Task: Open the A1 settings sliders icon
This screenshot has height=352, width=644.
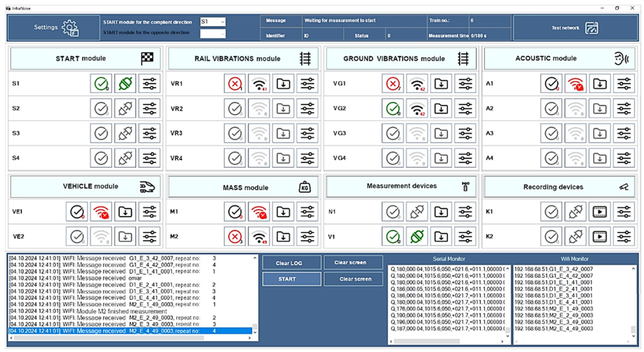Action: point(624,84)
